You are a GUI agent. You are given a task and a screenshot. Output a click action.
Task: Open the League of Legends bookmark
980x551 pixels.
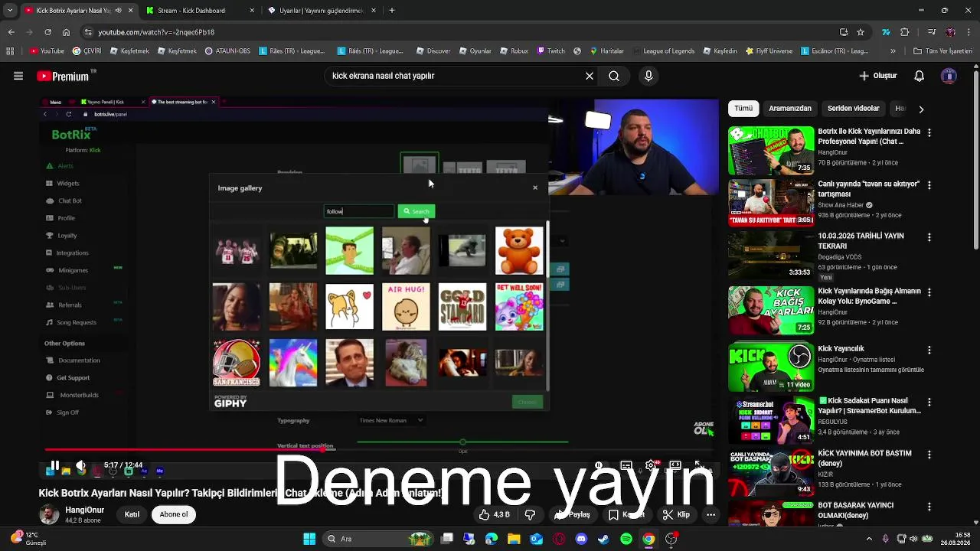[662, 51]
